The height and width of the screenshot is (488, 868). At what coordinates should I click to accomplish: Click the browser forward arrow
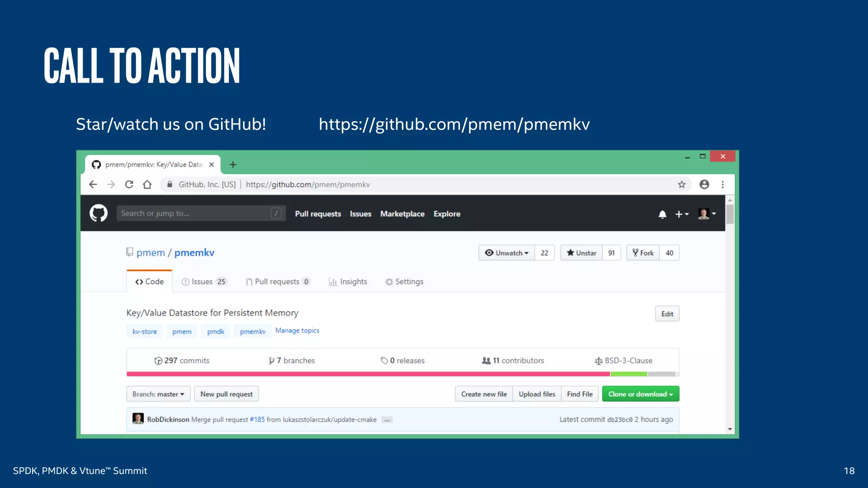[111, 184]
